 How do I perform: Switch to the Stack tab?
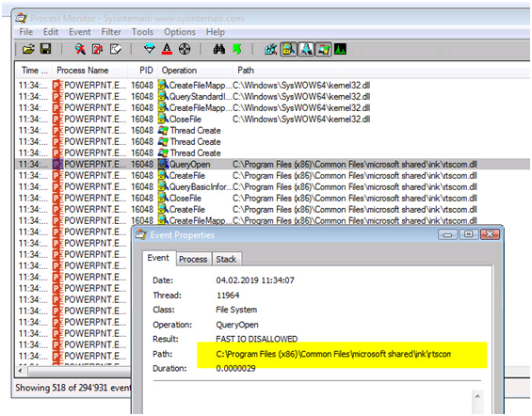(x=226, y=259)
